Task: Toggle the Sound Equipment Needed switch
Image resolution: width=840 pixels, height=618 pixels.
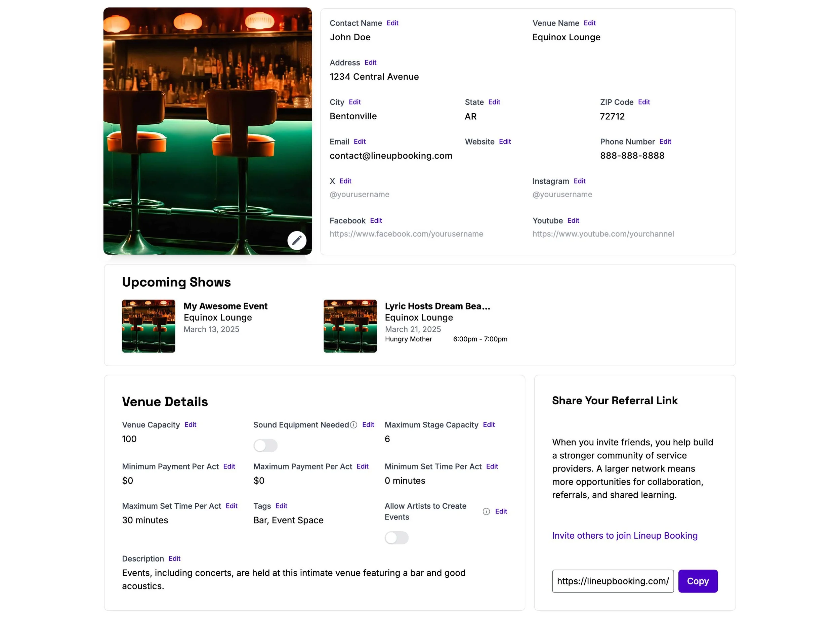Action: coord(265,445)
